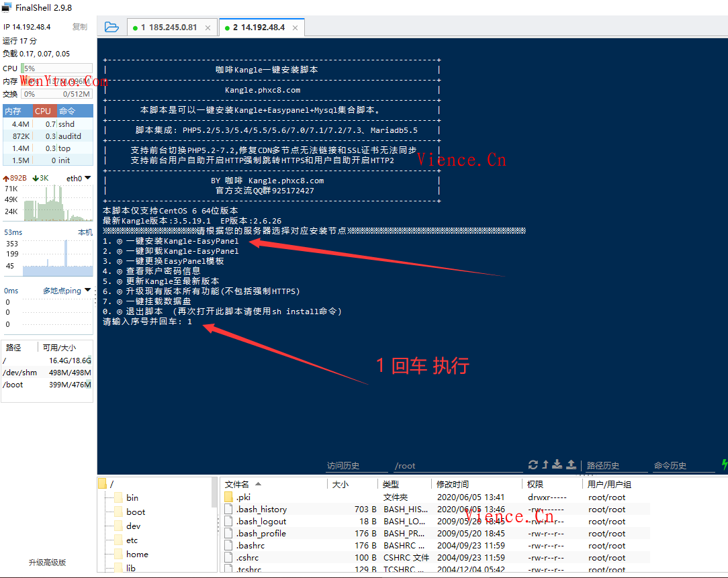The height and width of the screenshot is (578, 728).
Task: Open the eth0 network interface dropdown
Action: tap(88, 178)
